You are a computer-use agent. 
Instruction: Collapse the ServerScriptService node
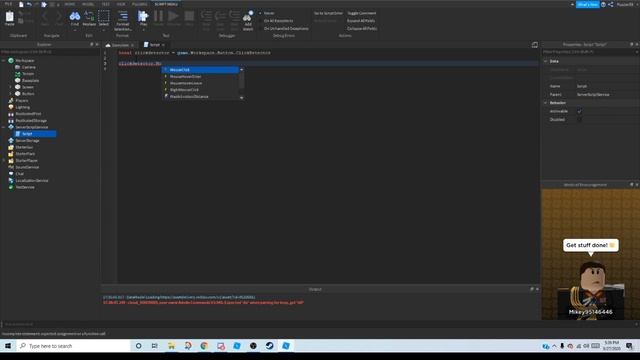click(x=4, y=127)
